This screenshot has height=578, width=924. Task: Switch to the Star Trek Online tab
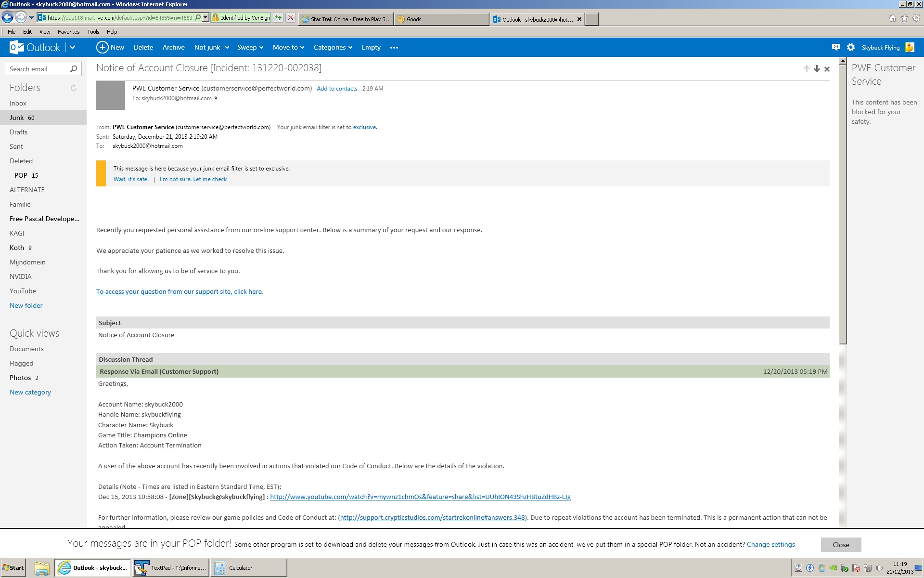(346, 19)
